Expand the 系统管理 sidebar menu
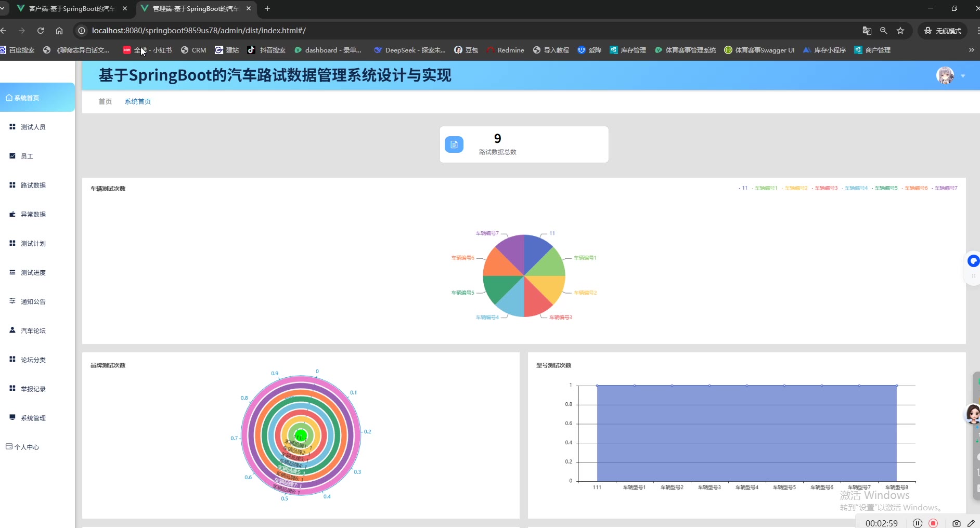Screen dimensions: 980x528 [33, 418]
